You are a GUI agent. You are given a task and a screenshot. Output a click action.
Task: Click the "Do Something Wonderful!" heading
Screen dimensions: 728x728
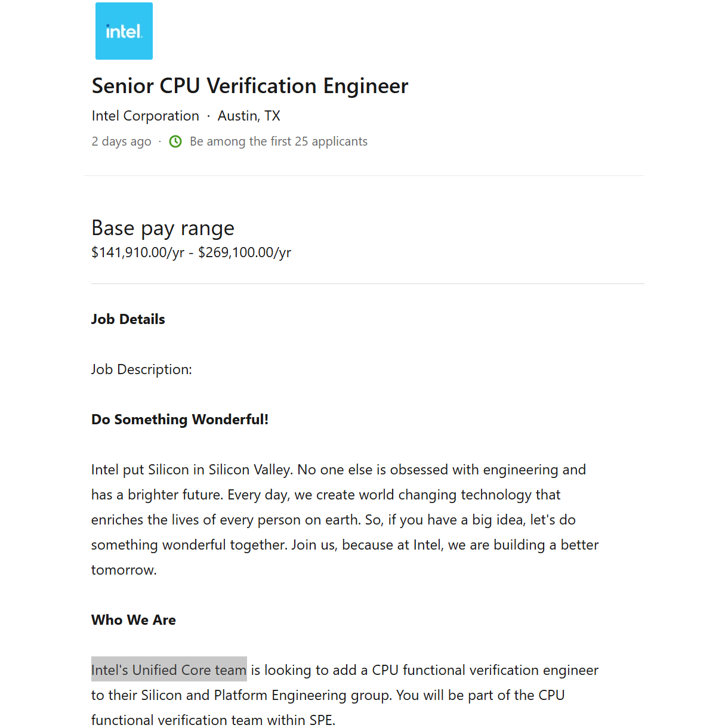(x=180, y=419)
